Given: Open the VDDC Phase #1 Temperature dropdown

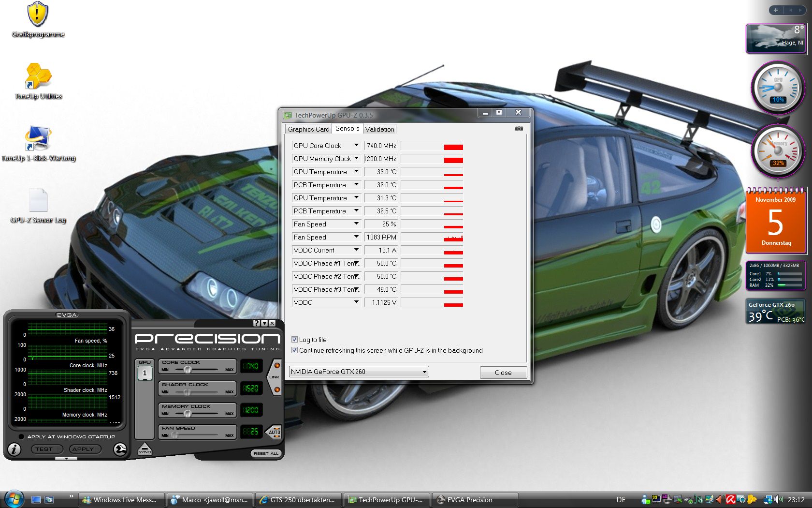Looking at the screenshot, I should (356, 263).
